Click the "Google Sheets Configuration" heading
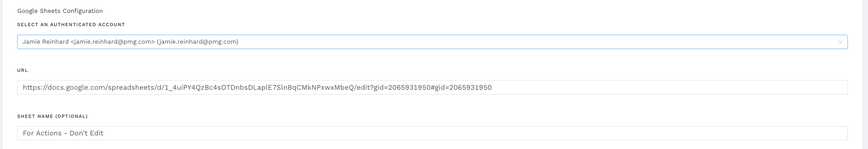This screenshot has height=149, width=868. pos(60,11)
